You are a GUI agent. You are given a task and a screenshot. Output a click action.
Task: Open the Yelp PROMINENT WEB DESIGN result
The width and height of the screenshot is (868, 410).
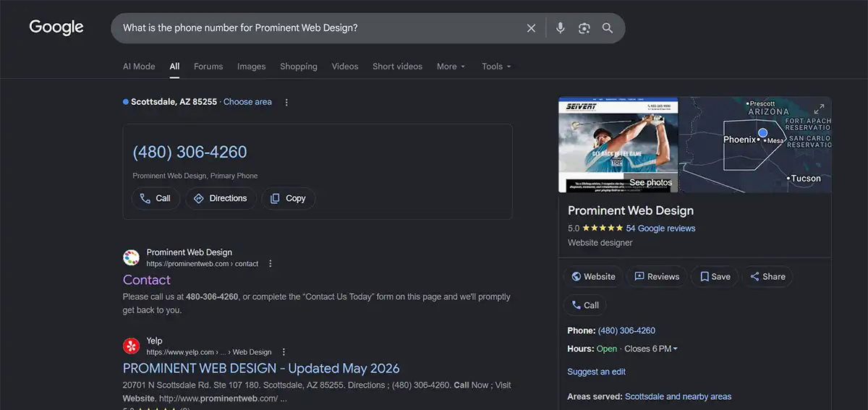coord(261,368)
